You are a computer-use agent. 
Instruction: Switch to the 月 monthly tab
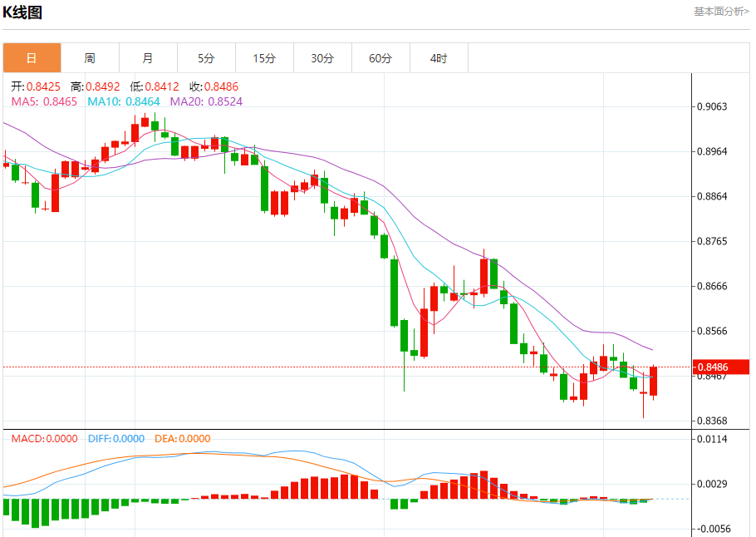pos(149,58)
